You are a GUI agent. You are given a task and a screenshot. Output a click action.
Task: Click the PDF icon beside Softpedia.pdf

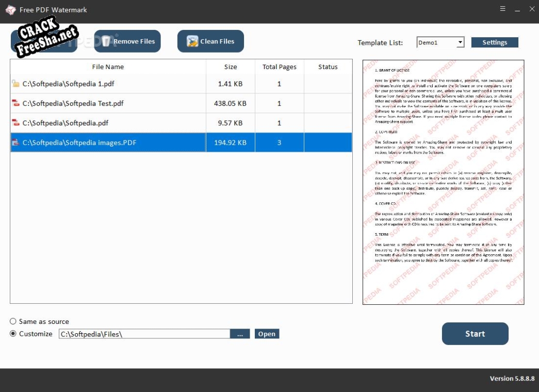click(16, 123)
